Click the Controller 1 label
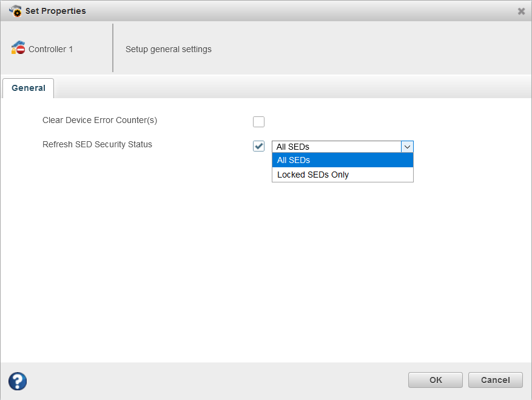Screen dimensions: 532x400 point(50,49)
